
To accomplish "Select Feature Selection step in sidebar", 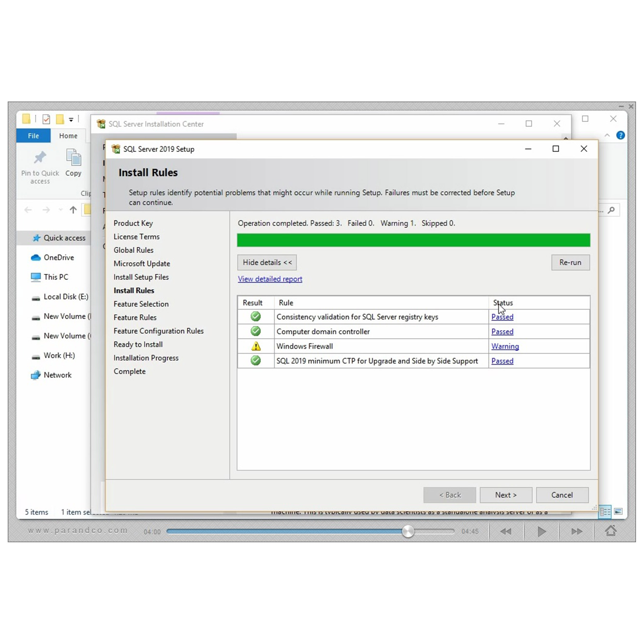I will [141, 304].
